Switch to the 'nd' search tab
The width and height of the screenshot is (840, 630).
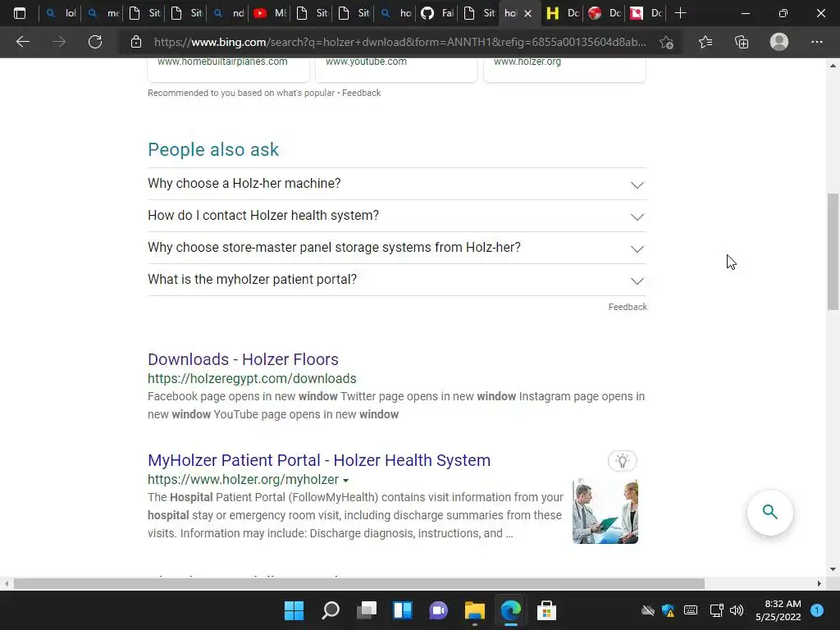(x=228, y=13)
